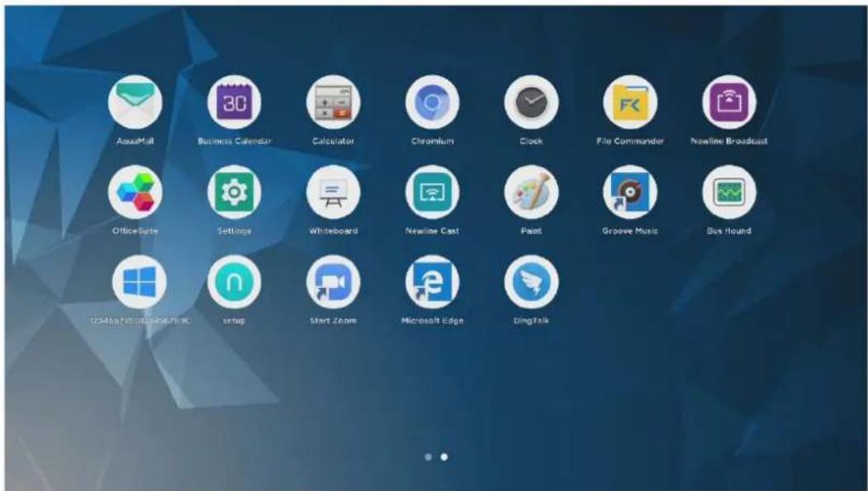Screen dimensions: 868x491
Task: Click the "Microsoft Edge" label text
Action: click(x=432, y=320)
